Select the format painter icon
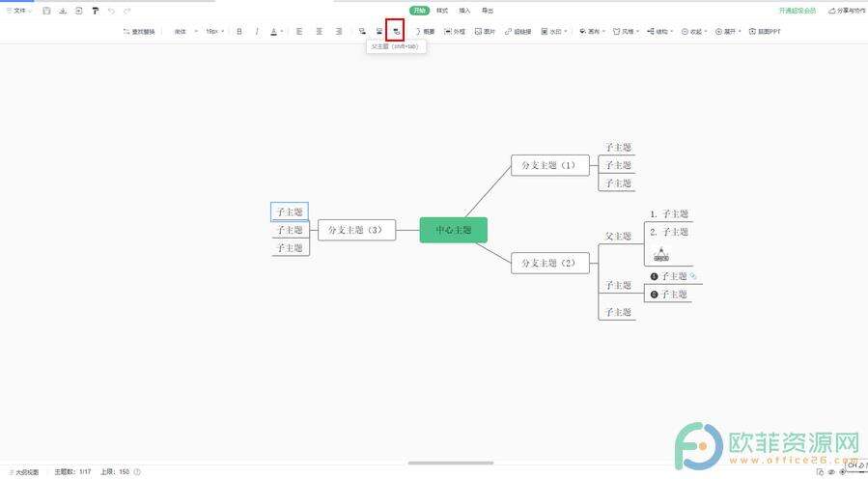 click(95, 11)
